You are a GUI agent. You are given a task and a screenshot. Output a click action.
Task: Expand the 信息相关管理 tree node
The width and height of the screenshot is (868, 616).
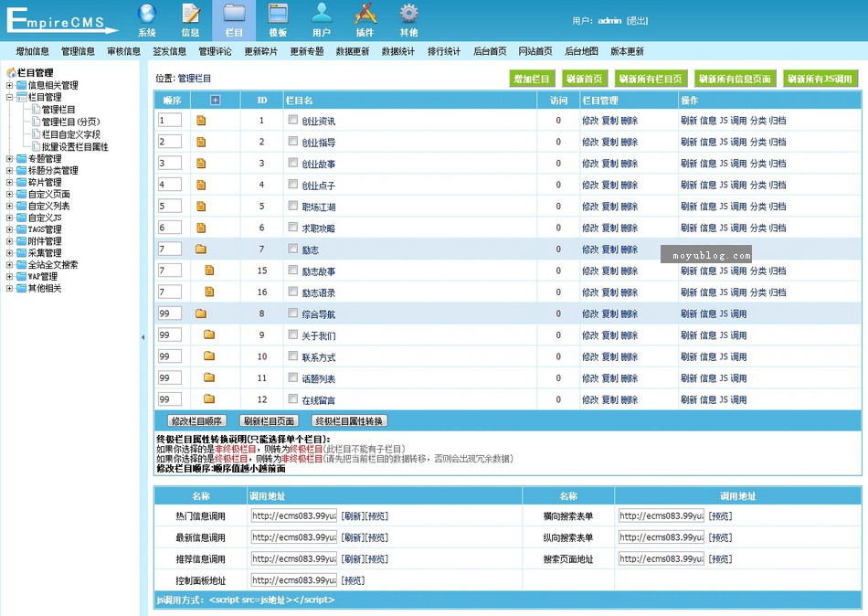(9, 85)
